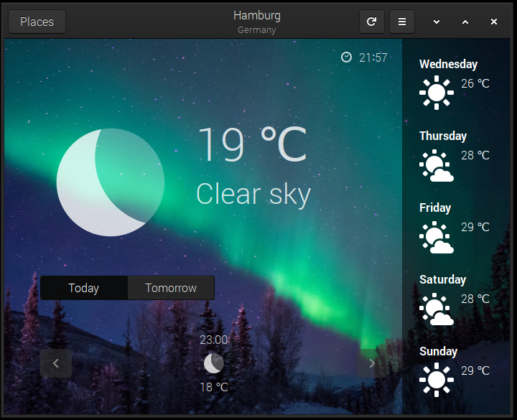Click the Wednesday day label
The width and height of the screenshot is (517, 420).
[448, 65]
